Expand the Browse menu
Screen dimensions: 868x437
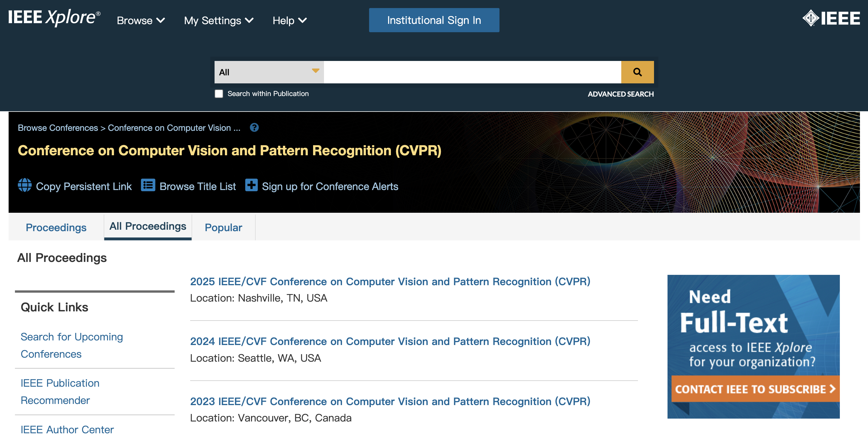coord(140,21)
